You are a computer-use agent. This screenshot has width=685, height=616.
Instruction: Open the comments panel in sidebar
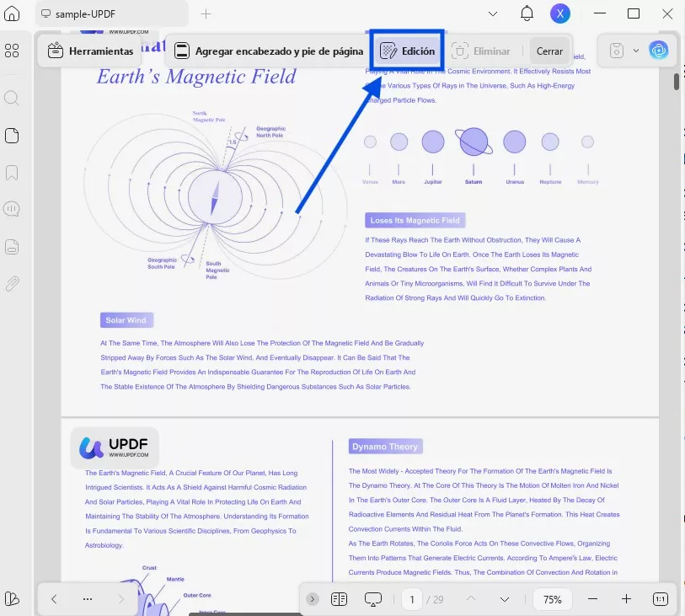coord(12,209)
